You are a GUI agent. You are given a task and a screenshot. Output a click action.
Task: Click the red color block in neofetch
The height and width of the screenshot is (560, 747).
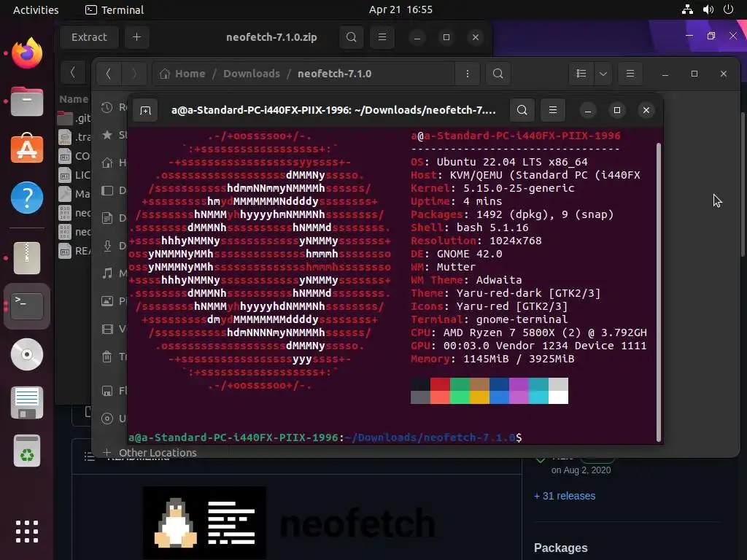[440, 391]
